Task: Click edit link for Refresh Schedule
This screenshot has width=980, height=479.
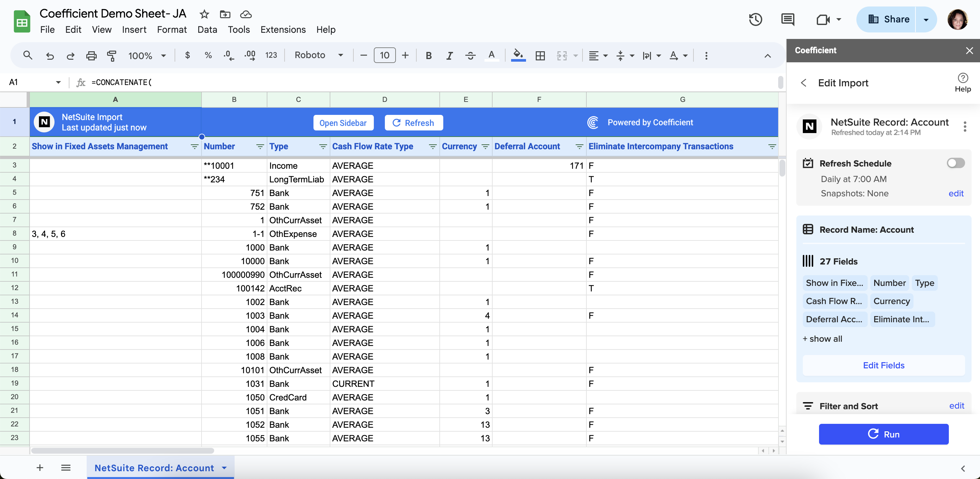Action: click(x=956, y=193)
